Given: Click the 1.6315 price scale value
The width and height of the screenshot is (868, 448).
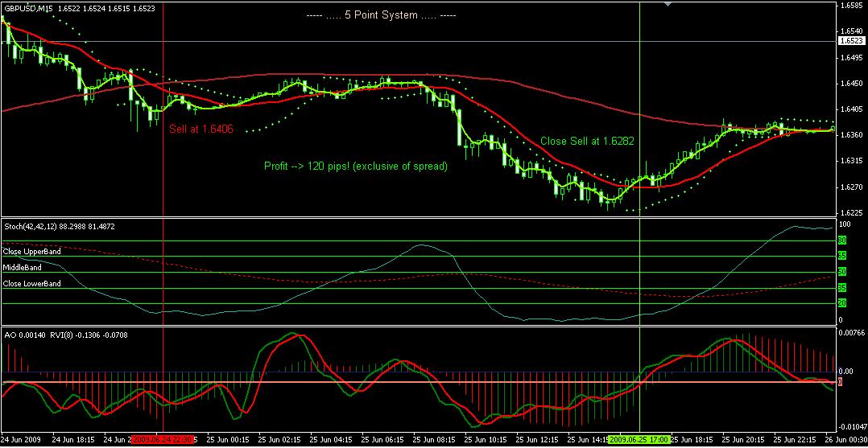Looking at the screenshot, I should pos(852,161).
